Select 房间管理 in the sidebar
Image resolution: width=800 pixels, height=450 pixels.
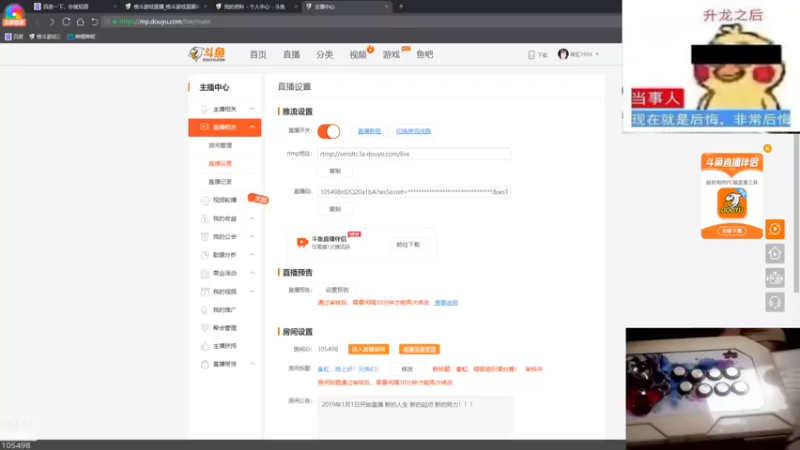click(x=220, y=145)
